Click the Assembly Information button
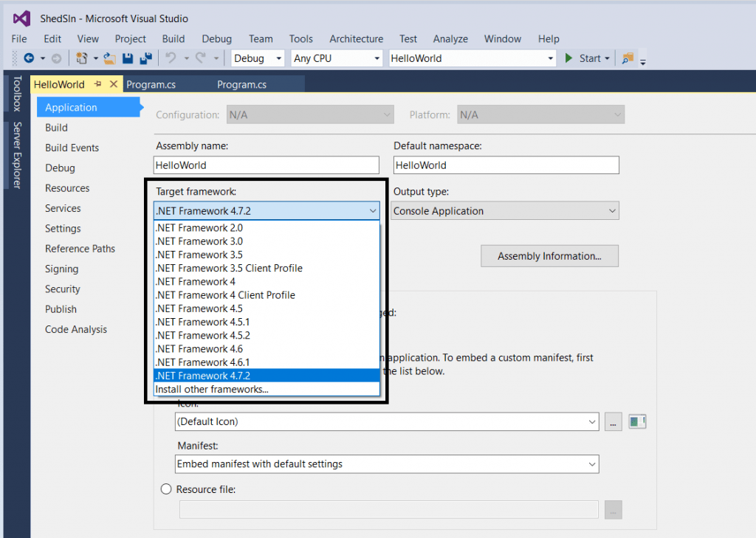Screen dimensions: 756x538 point(549,256)
